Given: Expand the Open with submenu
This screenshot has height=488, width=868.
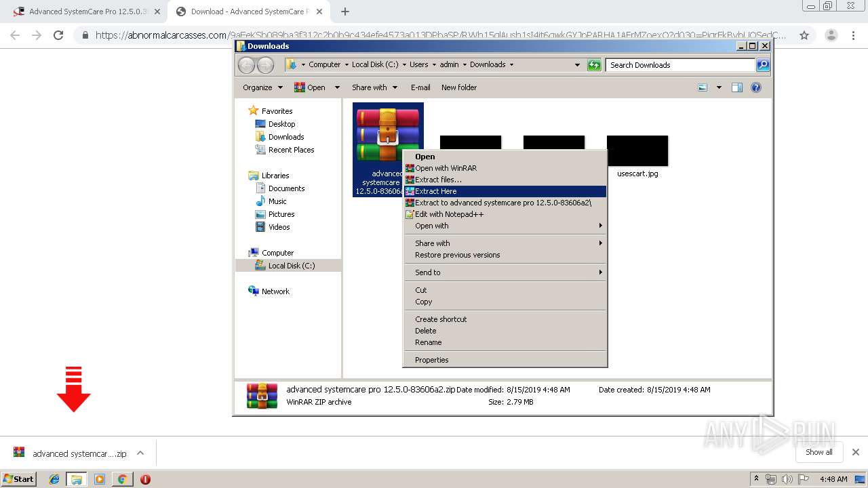Looking at the screenshot, I should pos(505,226).
